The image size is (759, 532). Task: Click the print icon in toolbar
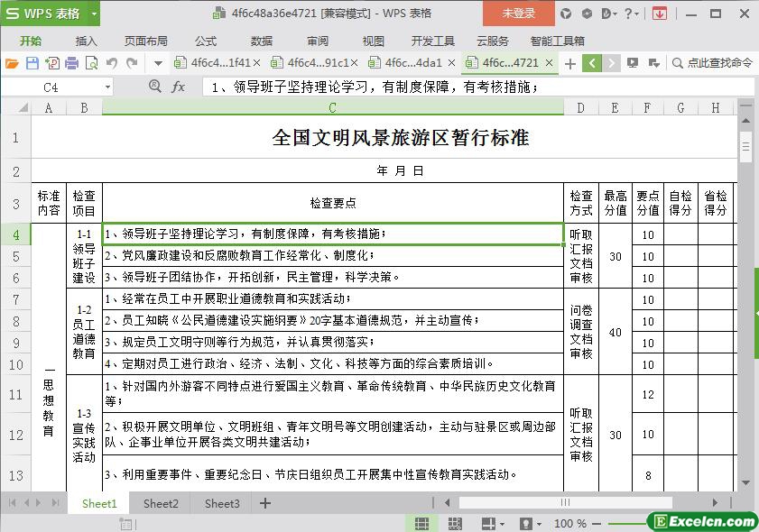[x=71, y=63]
